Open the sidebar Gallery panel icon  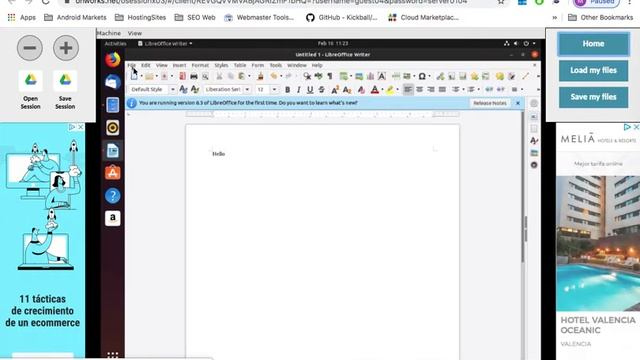pyautogui.click(x=534, y=153)
